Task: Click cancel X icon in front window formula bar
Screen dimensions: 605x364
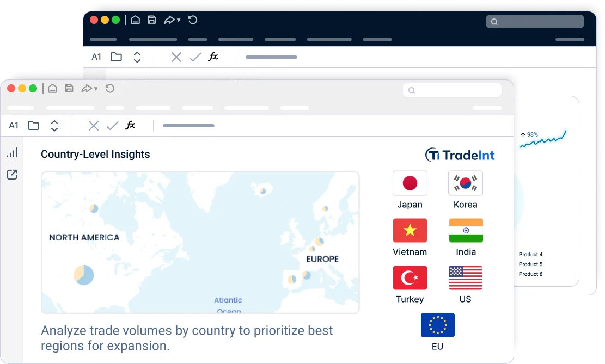Action: 93,126
